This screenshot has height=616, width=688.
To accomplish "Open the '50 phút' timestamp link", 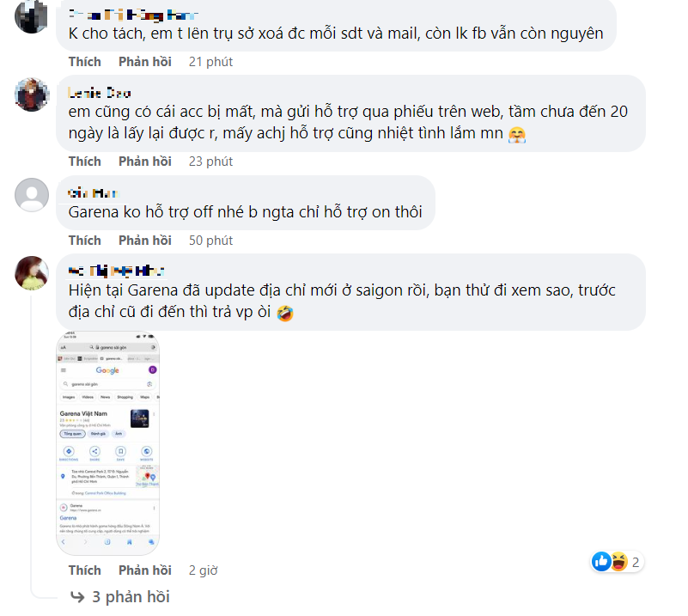I will [x=210, y=241].
